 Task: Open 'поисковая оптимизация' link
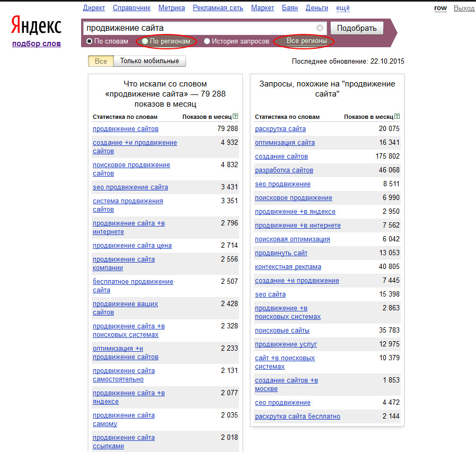click(x=293, y=239)
